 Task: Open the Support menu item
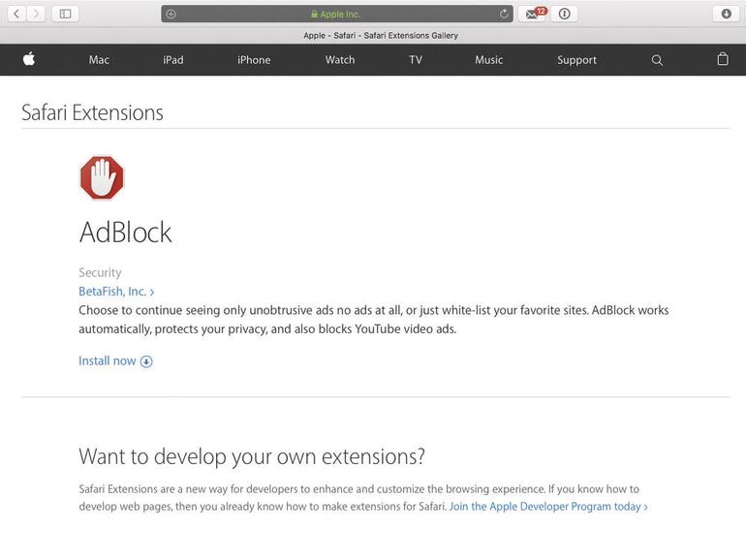click(577, 60)
